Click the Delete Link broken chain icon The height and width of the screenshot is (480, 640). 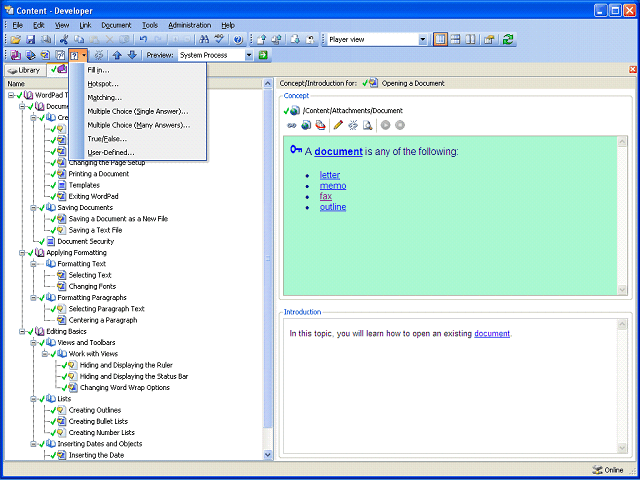(x=98, y=55)
